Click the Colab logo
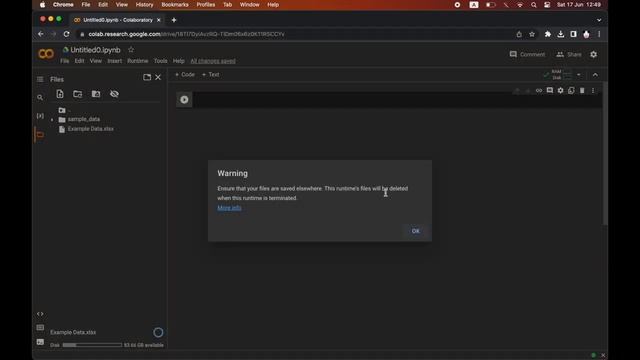 46,54
